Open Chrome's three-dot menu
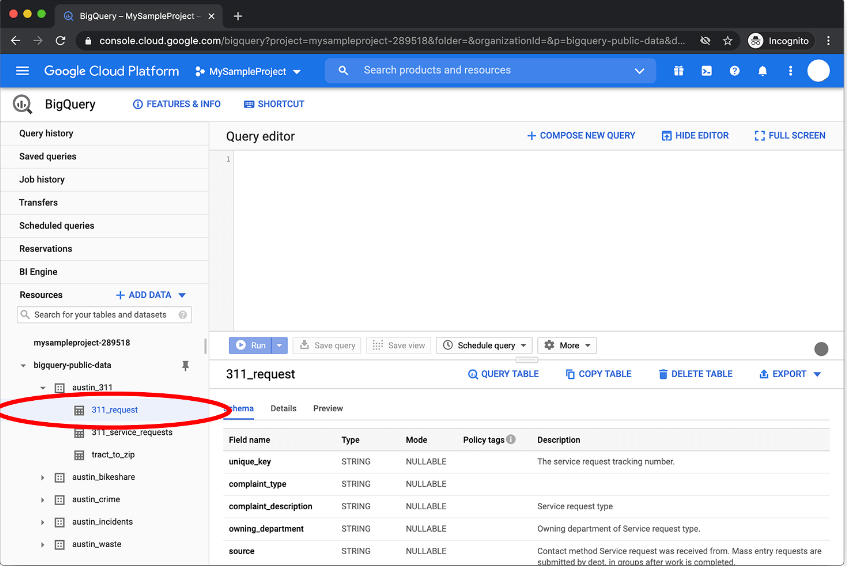This screenshot has width=847, height=566. coord(829,41)
